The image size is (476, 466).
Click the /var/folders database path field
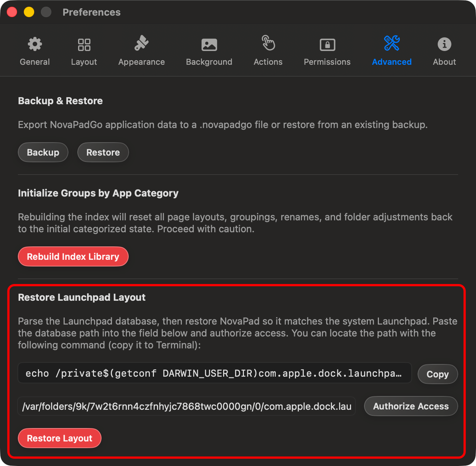click(187, 406)
